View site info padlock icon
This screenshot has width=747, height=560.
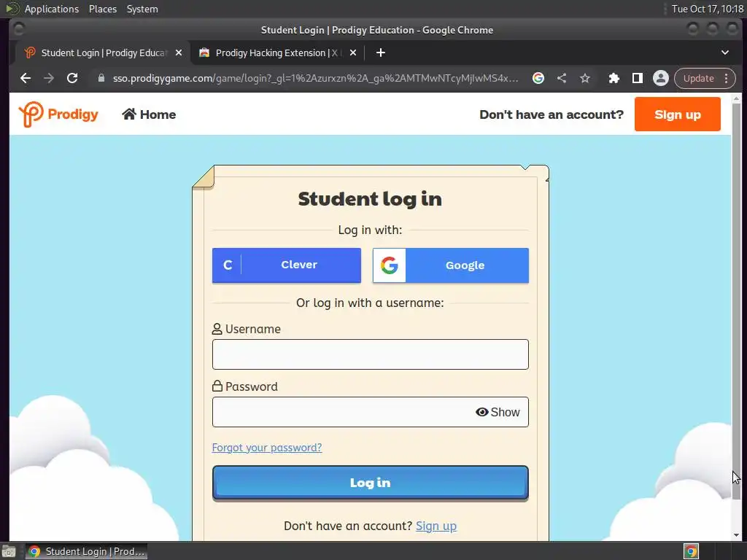click(101, 78)
